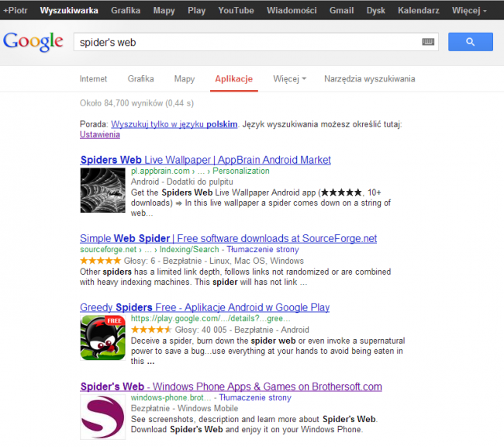Image resolution: width=504 pixels, height=447 pixels.
Task: Open Mapy in the black top bar
Action: click(164, 10)
